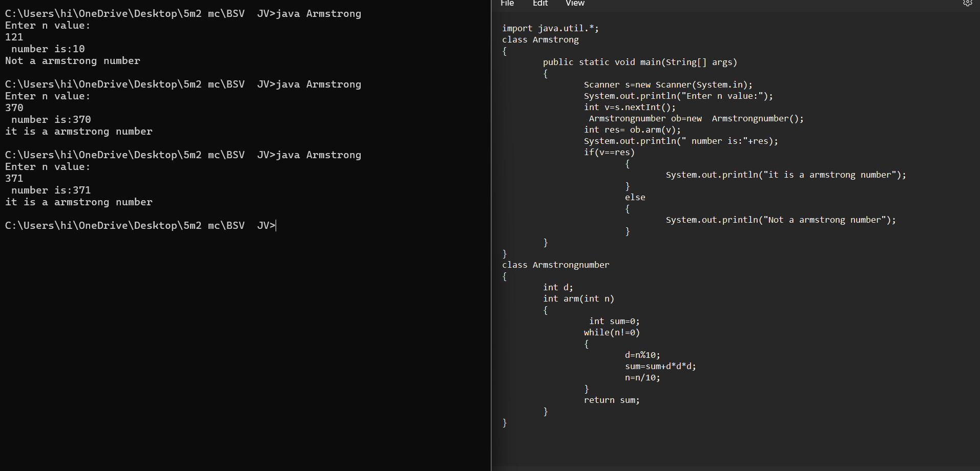The width and height of the screenshot is (980, 471).
Task: Open the Settings gear in Notepad
Action: [x=967, y=3]
